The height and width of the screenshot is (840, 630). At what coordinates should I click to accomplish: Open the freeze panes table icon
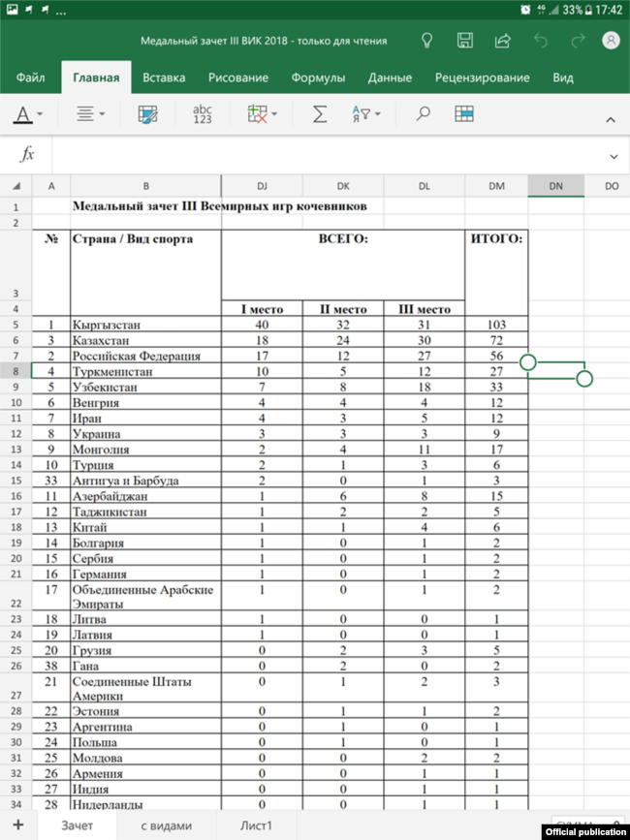pyautogui.click(x=464, y=113)
